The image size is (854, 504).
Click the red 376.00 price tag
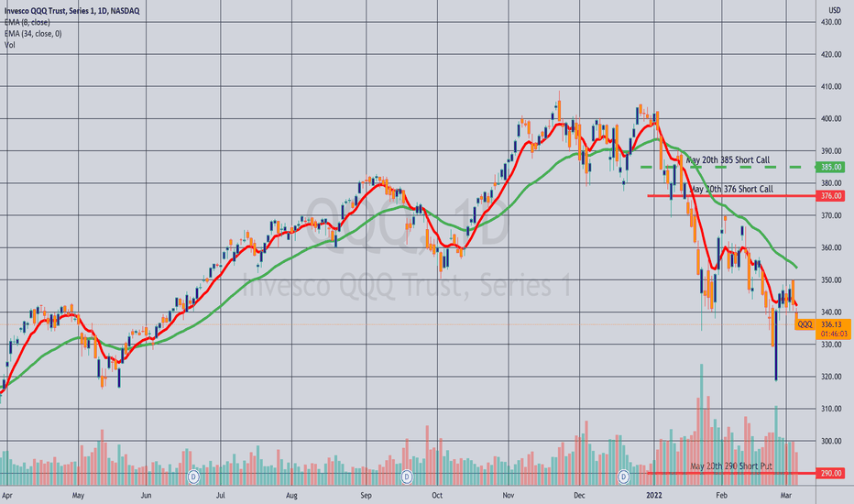pyautogui.click(x=830, y=195)
